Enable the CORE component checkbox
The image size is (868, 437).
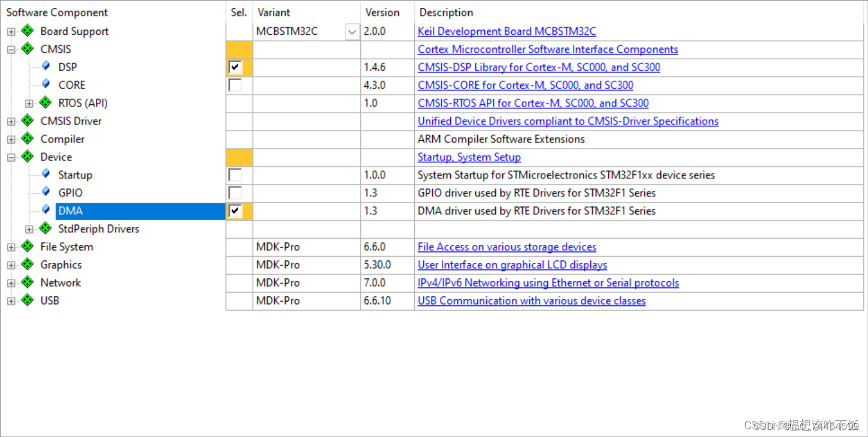coord(235,85)
